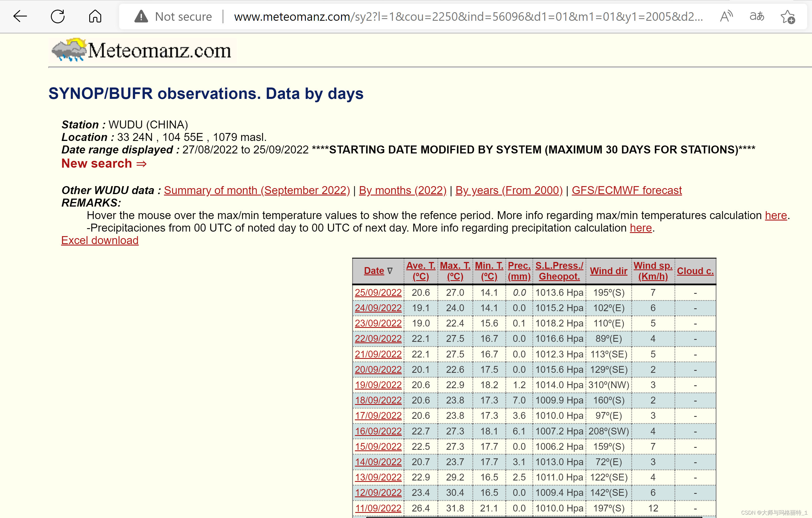Open the 20/09/2022 date link

378,370
